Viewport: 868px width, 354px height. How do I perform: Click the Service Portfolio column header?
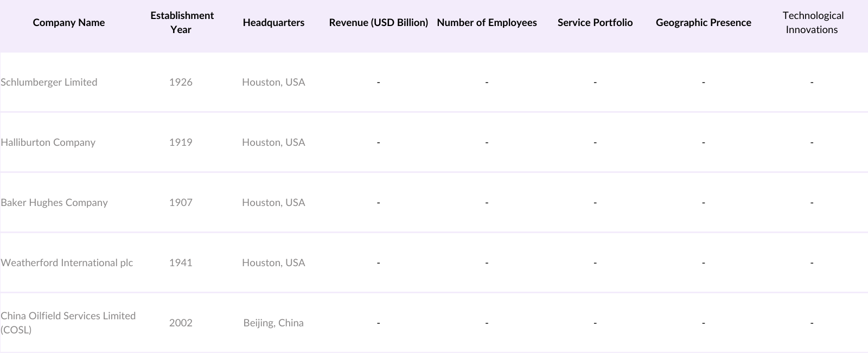click(x=595, y=23)
